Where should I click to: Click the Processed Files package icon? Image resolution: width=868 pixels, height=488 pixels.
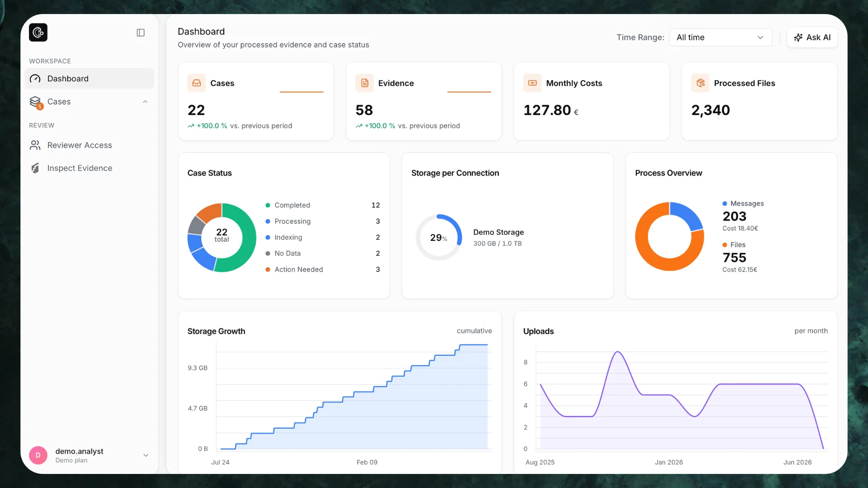pyautogui.click(x=700, y=83)
